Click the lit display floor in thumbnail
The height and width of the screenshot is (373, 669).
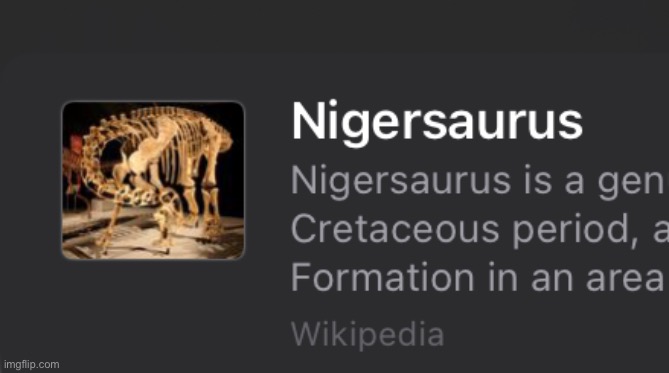coord(153,241)
